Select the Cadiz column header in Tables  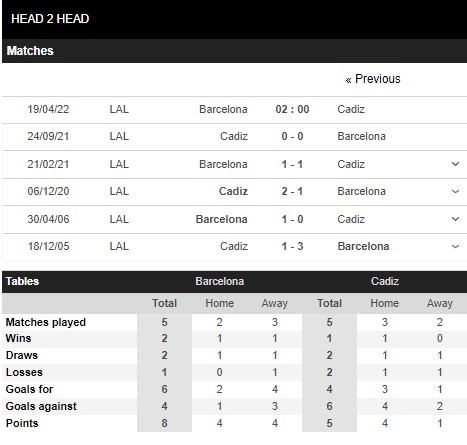tap(385, 281)
